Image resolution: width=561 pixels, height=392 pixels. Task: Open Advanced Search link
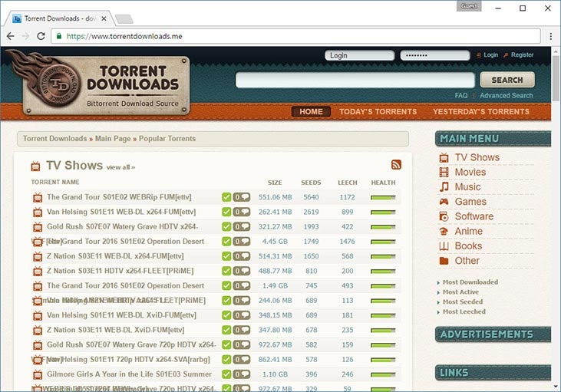[x=507, y=95]
